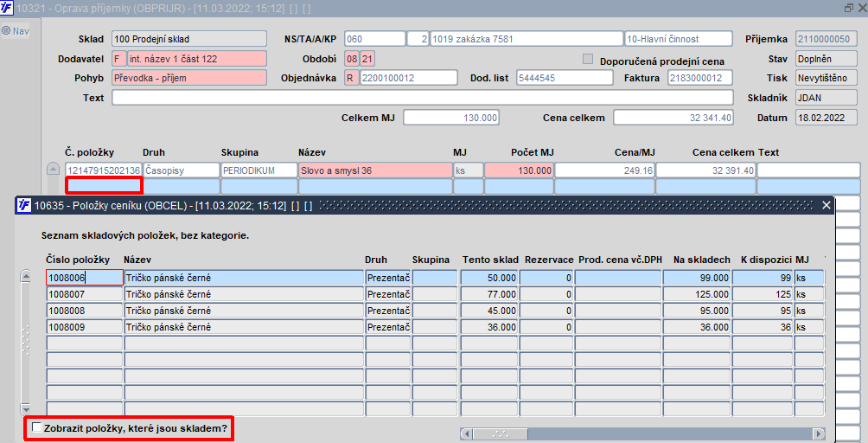Click the restore window icon at top right
The image size is (868, 443).
849,8
